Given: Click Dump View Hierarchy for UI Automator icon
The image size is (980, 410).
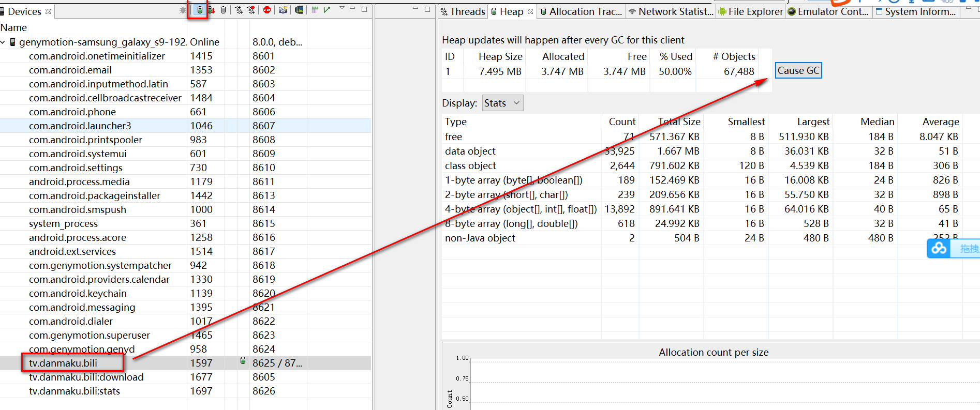Looking at the screenshot, I should (x=299, y=10).
